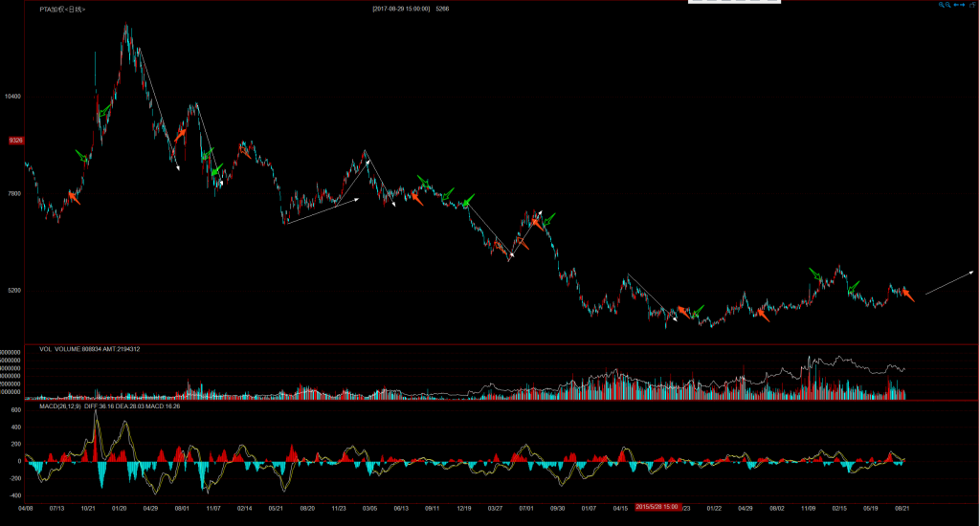
Task: Click the MACD(26,12,9) indicator label
Action: [60, 406]
